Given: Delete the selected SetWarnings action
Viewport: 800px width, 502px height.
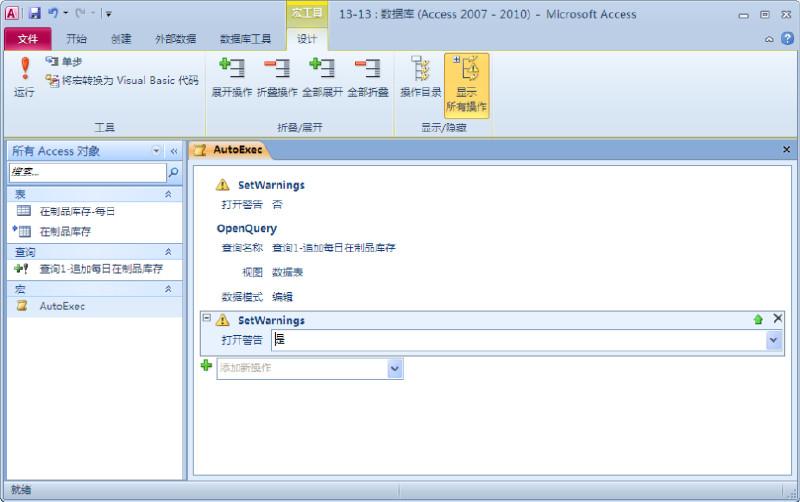Looking at the screenshot, I should tap(777, 318).
